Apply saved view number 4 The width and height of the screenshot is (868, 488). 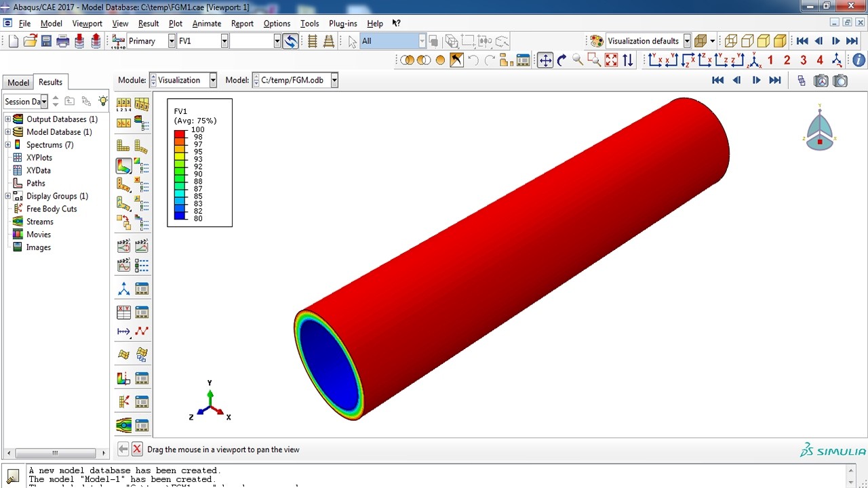click(820, 60)
